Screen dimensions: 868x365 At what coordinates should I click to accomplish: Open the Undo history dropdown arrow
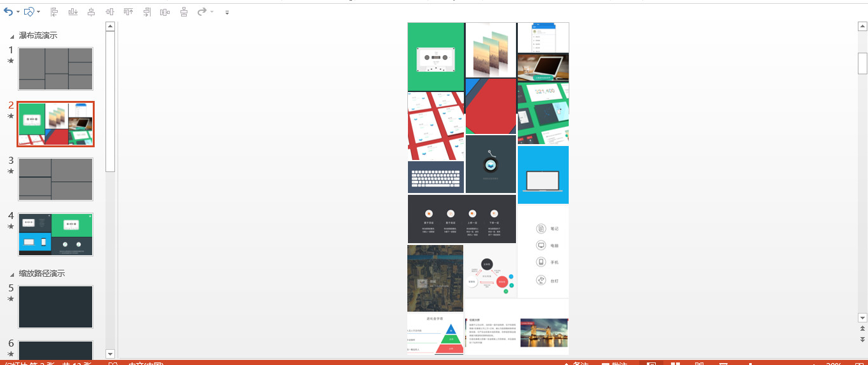tap(18, 12)
